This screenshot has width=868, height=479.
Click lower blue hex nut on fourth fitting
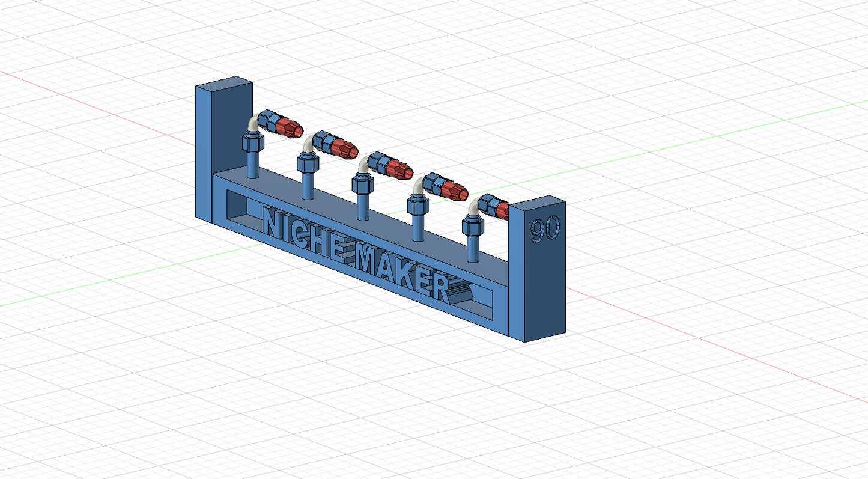[417, 207]
